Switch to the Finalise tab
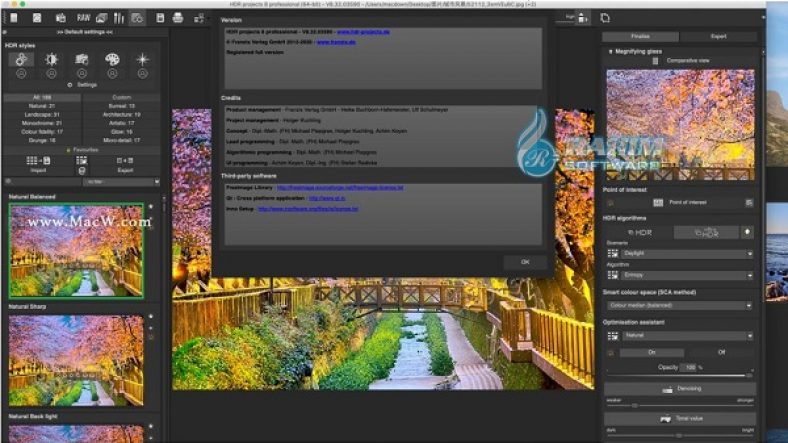Image resolution: width=788 pixels, height=443 pixels. pyautogui.click(x=640, y=37)
